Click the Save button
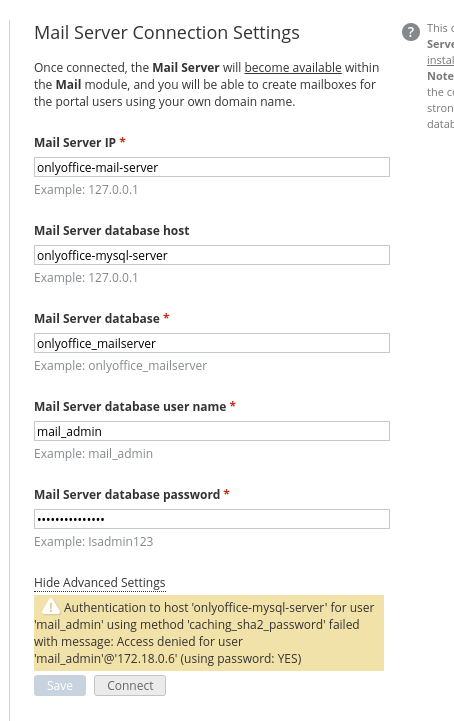Viewport: 454px width, 721px height. [60, 686]
